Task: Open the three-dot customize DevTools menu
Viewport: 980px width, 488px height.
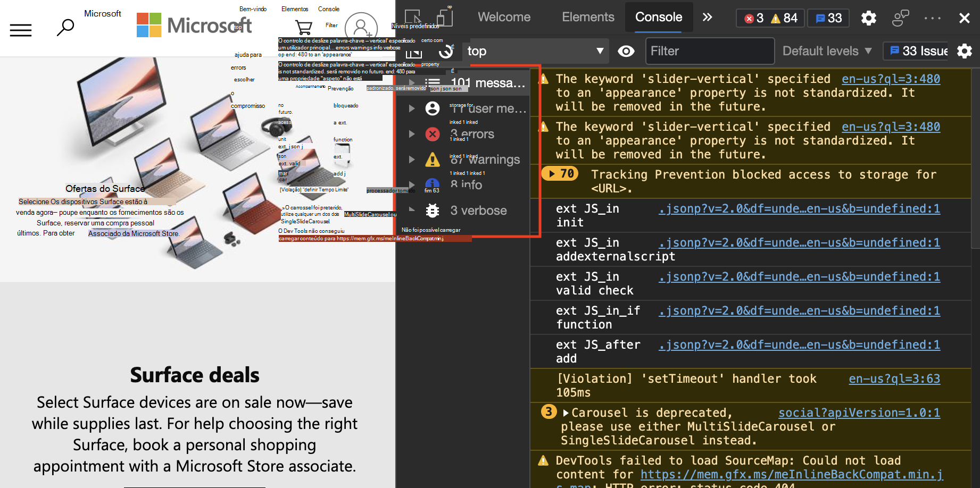Action: coord(933,18)
